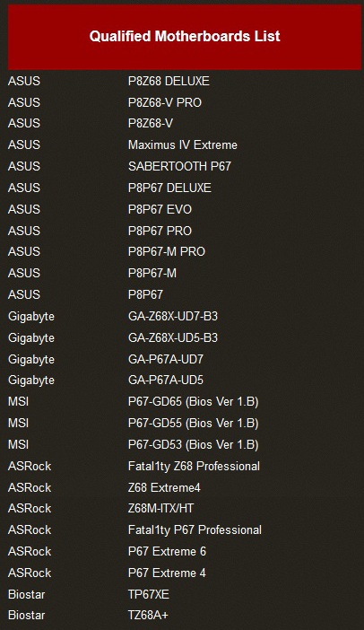Click the GA-Z68X-UD5-B3 entry

(x=172, y=337)
